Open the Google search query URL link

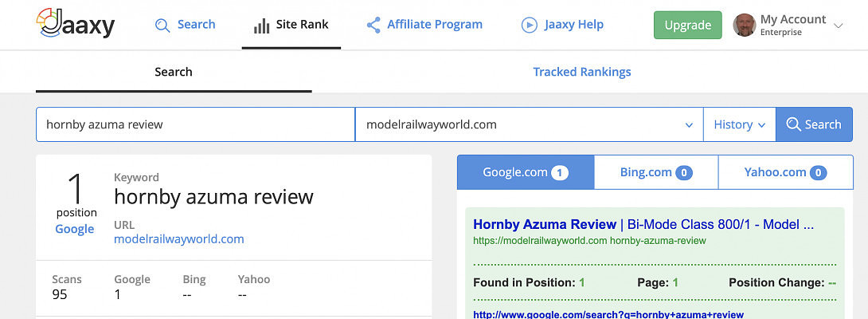click(x=608, y=314)
